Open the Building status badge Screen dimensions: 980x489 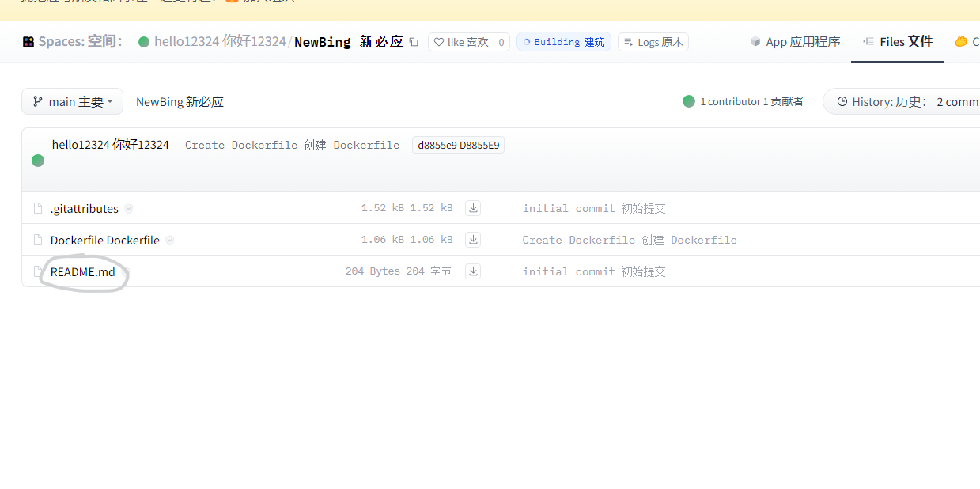pos(563,42)
